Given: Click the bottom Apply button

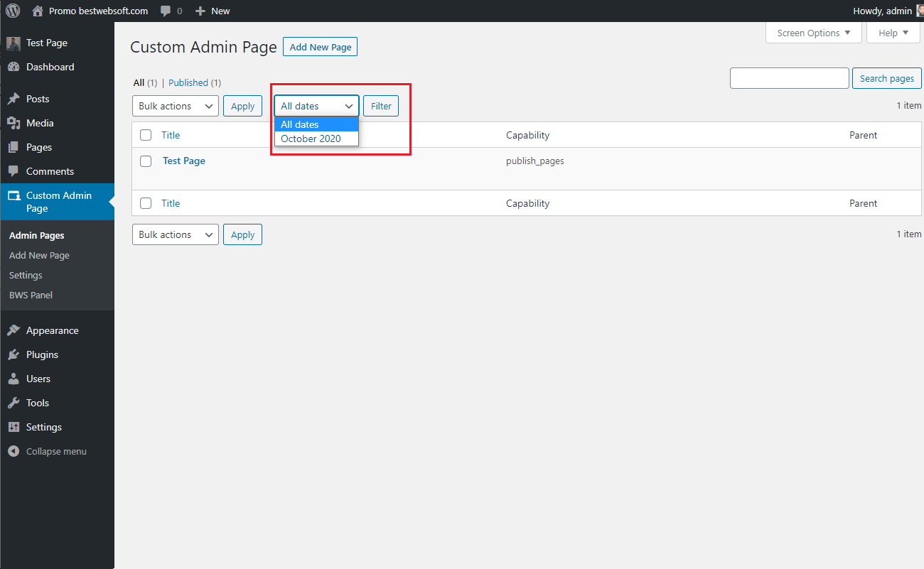Looking at the screenshot, I should click(x=242, y=234).
